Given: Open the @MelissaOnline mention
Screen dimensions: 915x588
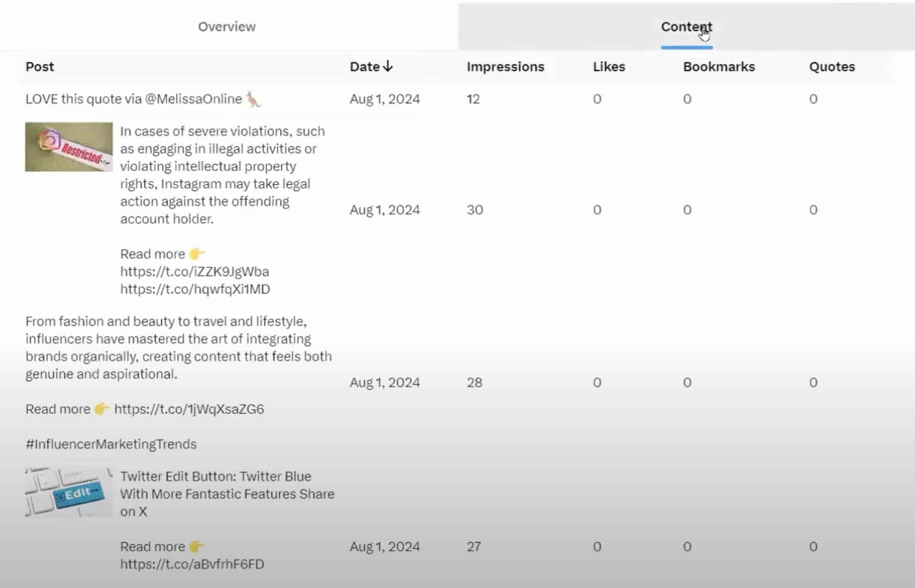Looking at the screenshot, I should [x=194, y=99].
